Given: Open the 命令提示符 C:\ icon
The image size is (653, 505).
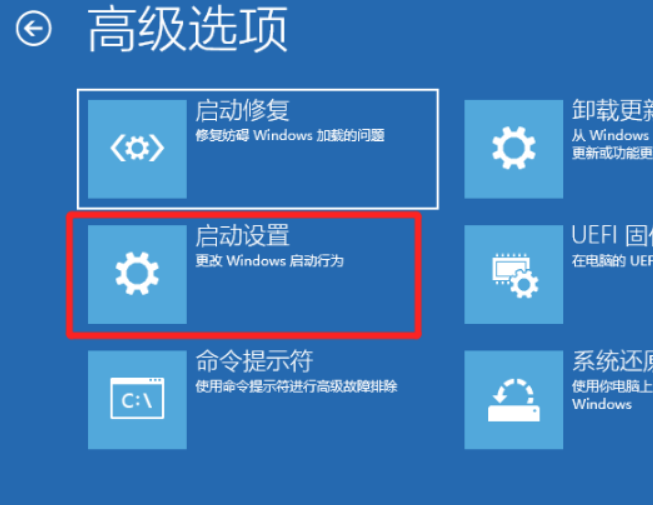Looking at the screenshot, I should (x=137, y=400).
